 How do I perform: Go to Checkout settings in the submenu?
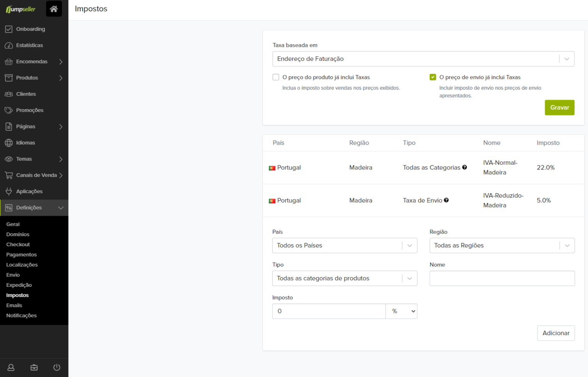(x=18, y=245)
